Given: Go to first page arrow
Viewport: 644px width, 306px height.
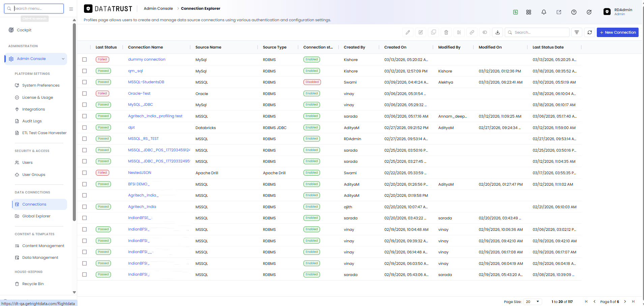Looking at the screenshot, I should (586, 302).
